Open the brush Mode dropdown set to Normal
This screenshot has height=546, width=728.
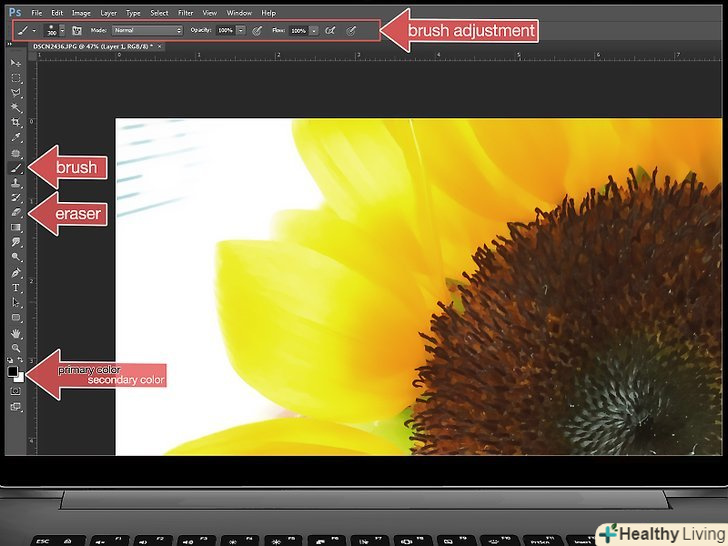point(148,31)
